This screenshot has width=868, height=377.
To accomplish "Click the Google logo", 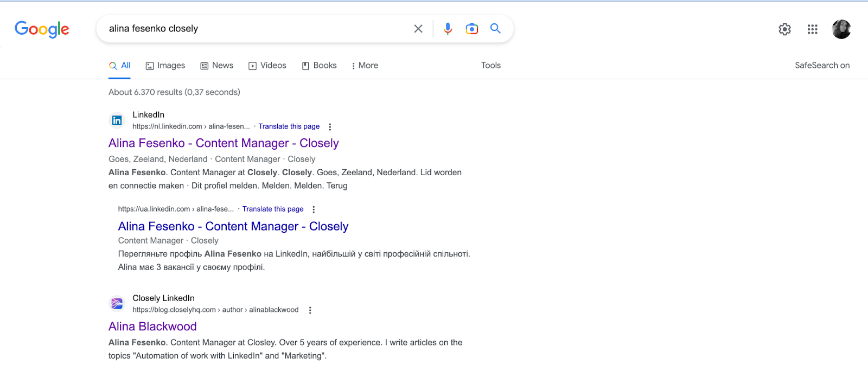I will [42, 29].
